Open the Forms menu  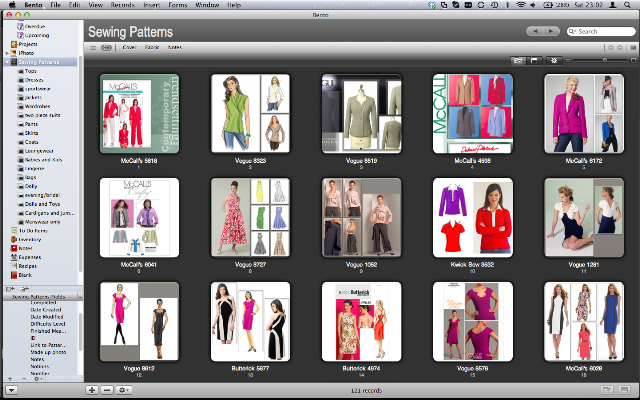pyautogui.click(x=178, y=5)
